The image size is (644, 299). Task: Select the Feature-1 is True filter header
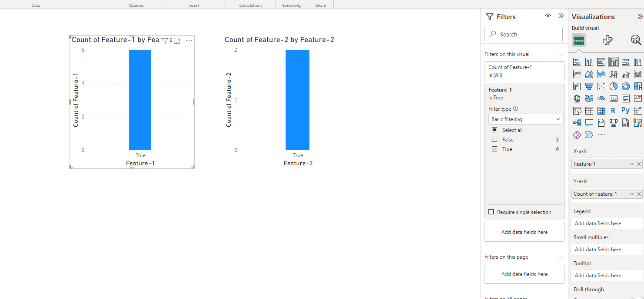(524, 93)
